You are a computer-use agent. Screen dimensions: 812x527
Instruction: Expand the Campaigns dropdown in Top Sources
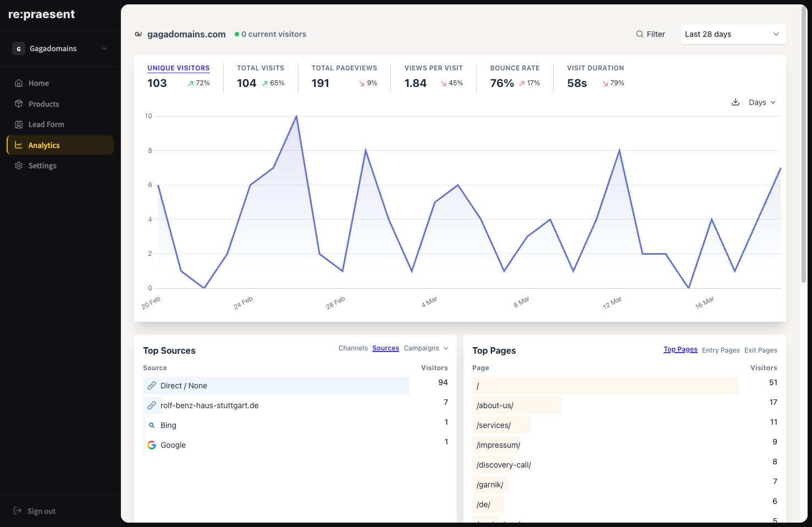426,348
